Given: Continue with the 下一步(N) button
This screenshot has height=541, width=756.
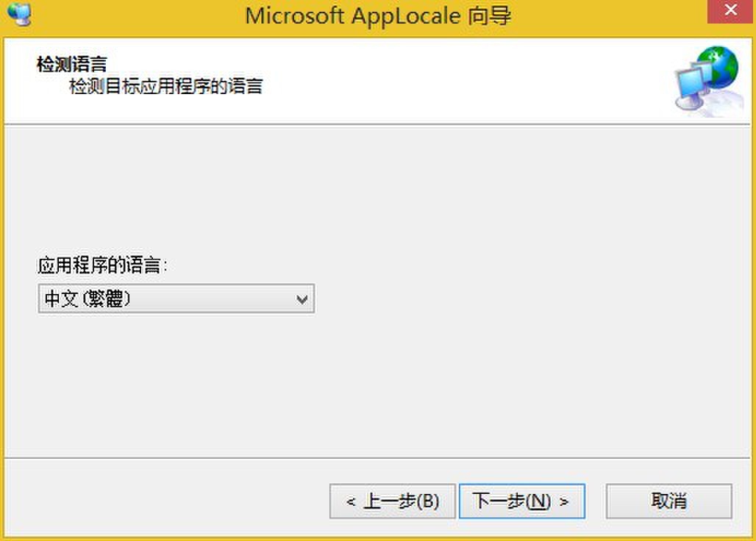Looking at the screenshot, I should coord(521,501).
